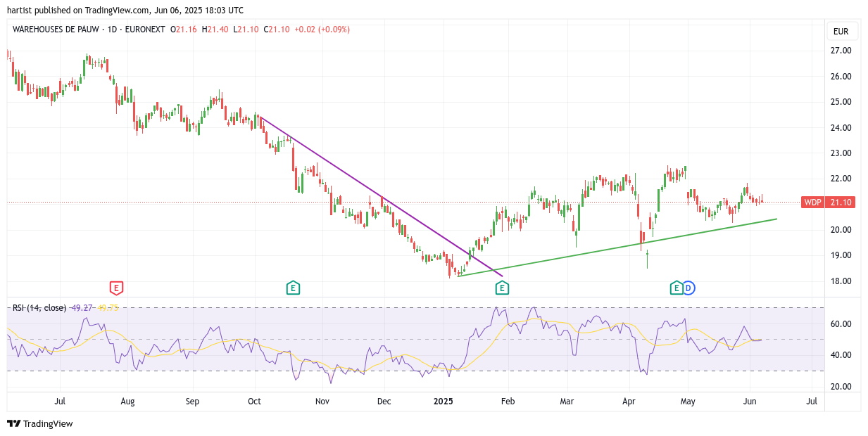Click the May label on time axis
Image resolution: width=868 pixels, height=436 pixels.
[x=688, y=402]
